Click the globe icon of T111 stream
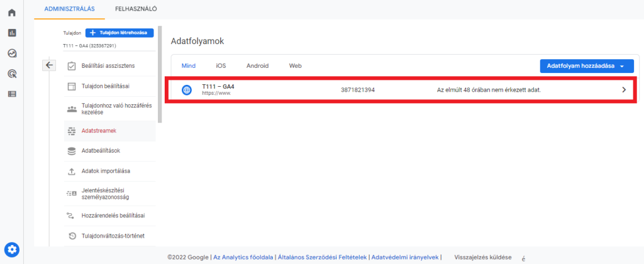This screenshot has width=644, height=264. 187,90
